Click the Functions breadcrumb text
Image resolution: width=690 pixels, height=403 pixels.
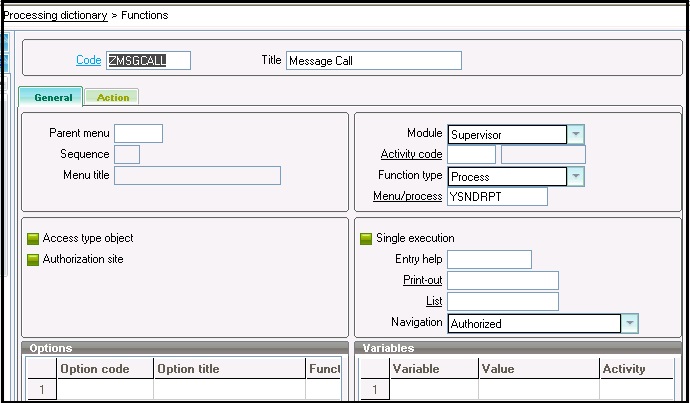pos(145,15)
